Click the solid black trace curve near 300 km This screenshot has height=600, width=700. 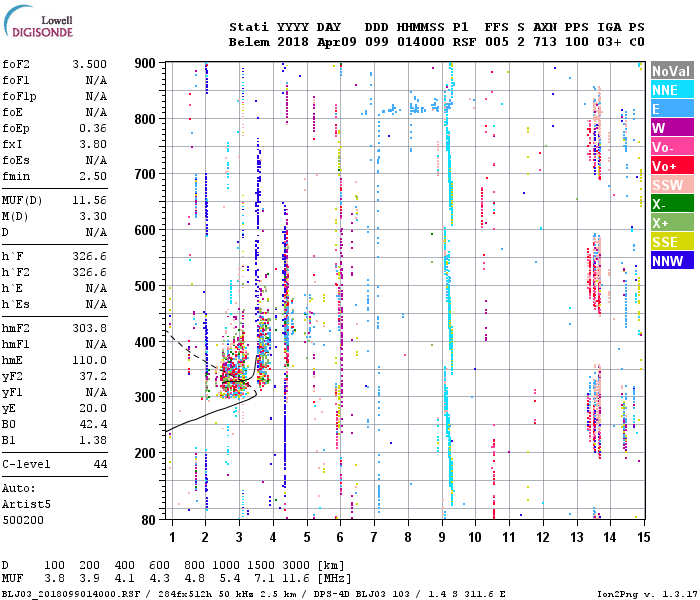click(x=210, y=414)
